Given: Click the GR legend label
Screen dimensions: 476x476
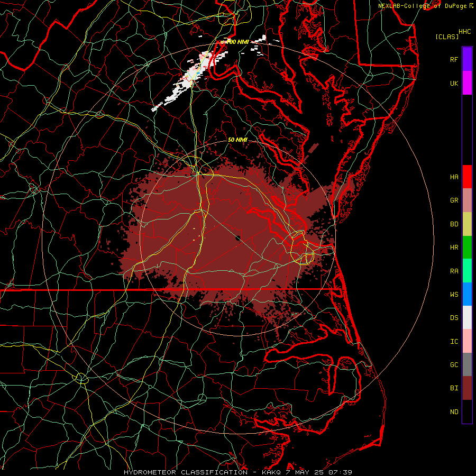Looking at the screenshot, I should (454, 200).
